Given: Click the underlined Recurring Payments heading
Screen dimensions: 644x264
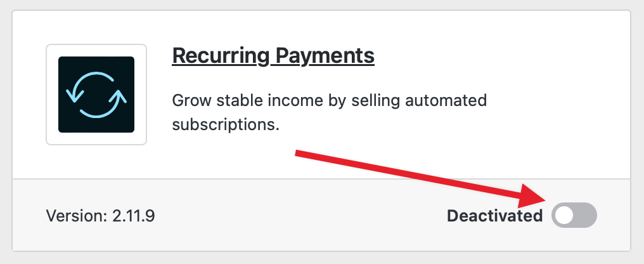Looking at the screenshot, I should [273, 56].
